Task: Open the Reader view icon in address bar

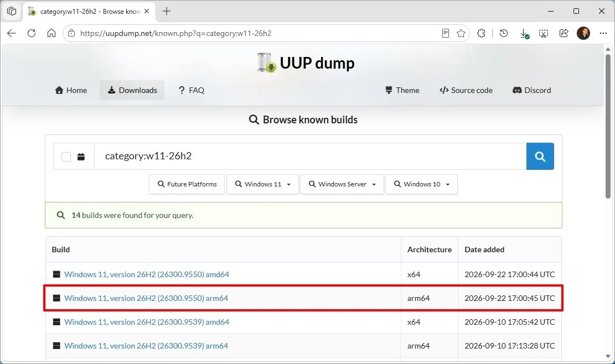Action: pyautogui.click(x=445, y=33)
